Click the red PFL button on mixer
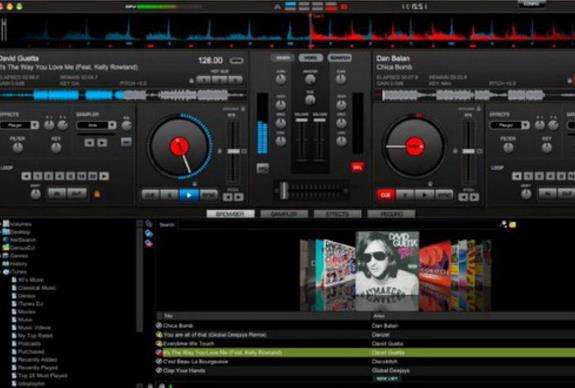The height and width of the screenshot is (388, 575). coord(357,168)
